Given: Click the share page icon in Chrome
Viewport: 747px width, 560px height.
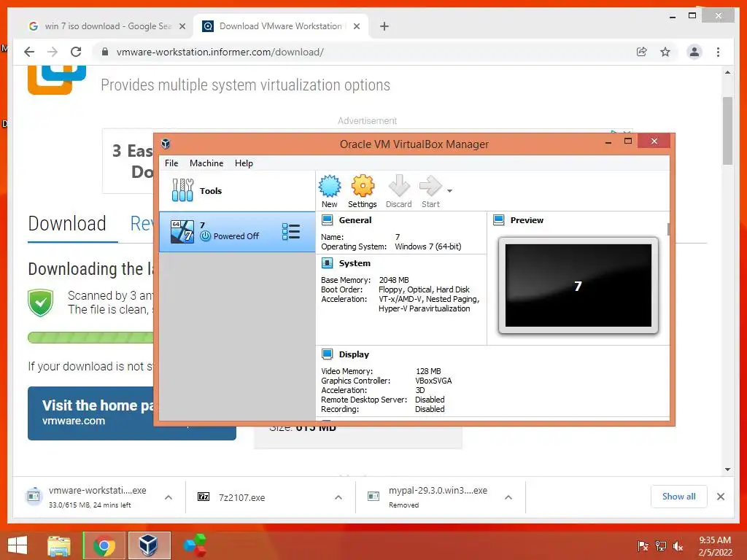Looking at the screenshot, I should pyautogui.click(x=642, y=52).
